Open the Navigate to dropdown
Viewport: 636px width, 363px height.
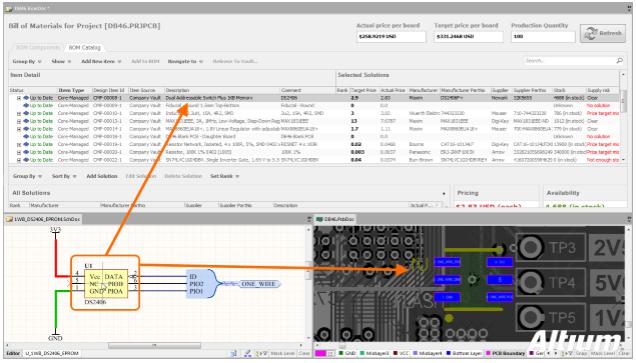pyautogui.click(x=185, y=62)
